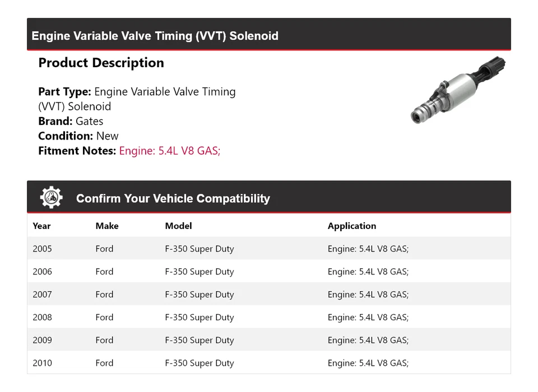The height and width of the screenshot is (392, 538).
Task: Click the Engine Variable Valve Timing header
Action: click(x=155, y=36)
